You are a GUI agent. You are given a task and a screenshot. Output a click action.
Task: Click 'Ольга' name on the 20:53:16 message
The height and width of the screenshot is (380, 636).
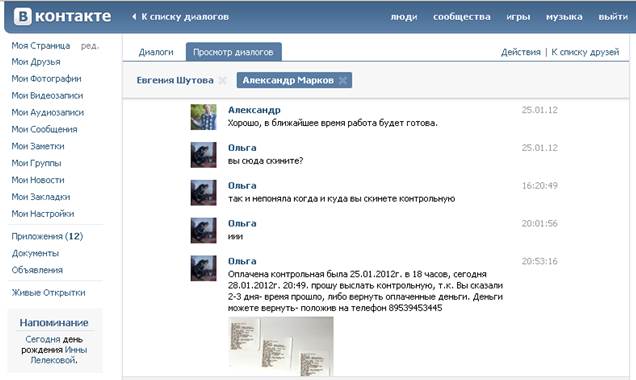[242, 261]
